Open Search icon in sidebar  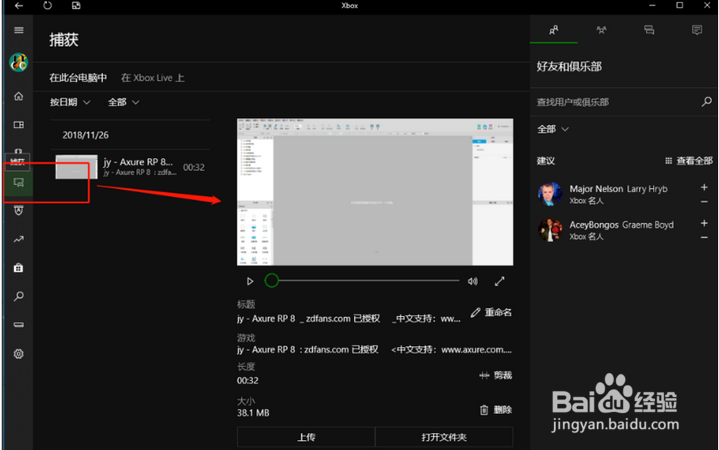19,296
